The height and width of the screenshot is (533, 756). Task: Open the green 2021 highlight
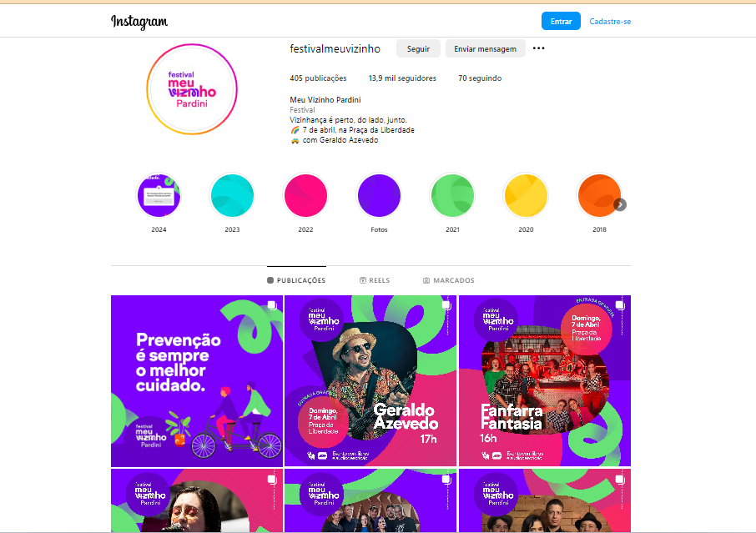[452, 196]
